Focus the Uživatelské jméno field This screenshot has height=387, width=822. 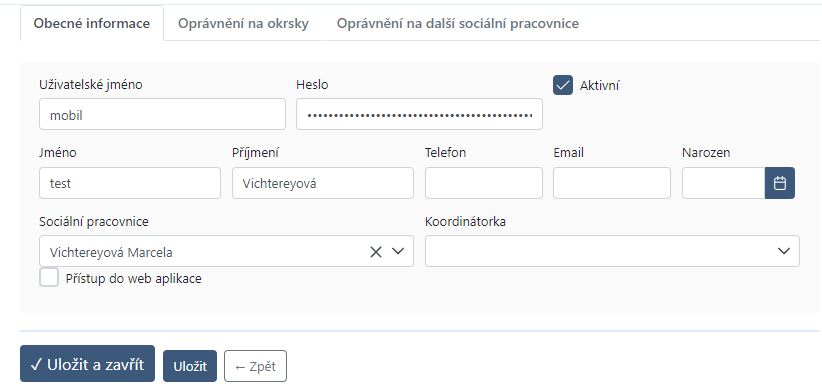pyautogui.click(x=163, y=114)
